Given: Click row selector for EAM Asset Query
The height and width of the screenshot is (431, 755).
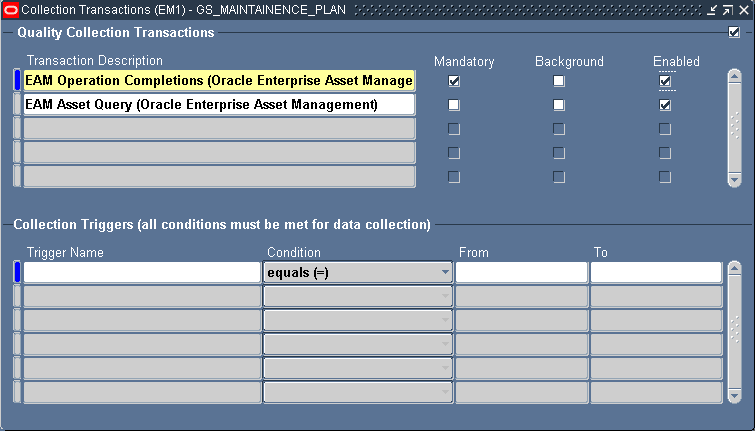Looking at the screenshot, I should pyautogui.click(x=17, y=104).
